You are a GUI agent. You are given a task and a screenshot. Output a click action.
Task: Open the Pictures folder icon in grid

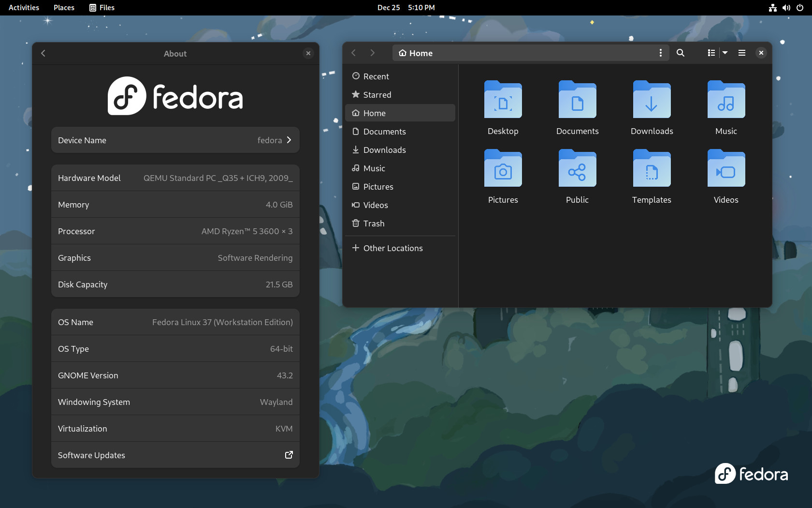point(503,168)
